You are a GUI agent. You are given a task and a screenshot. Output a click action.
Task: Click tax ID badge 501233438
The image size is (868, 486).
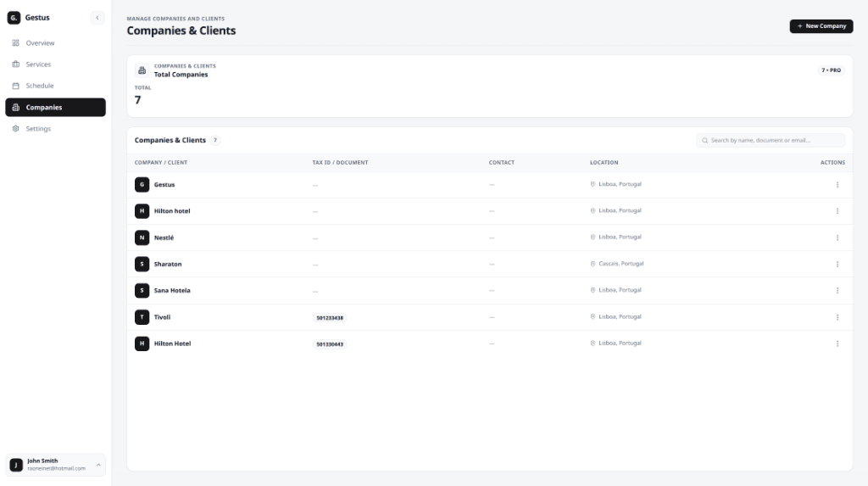[x=330, y=318]
